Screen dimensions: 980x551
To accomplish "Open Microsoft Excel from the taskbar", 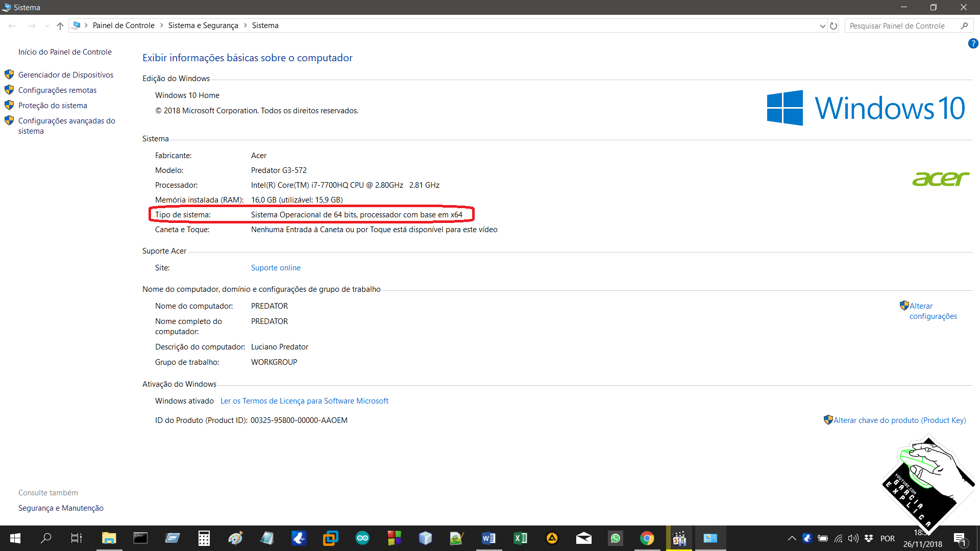I will (521, 538).
